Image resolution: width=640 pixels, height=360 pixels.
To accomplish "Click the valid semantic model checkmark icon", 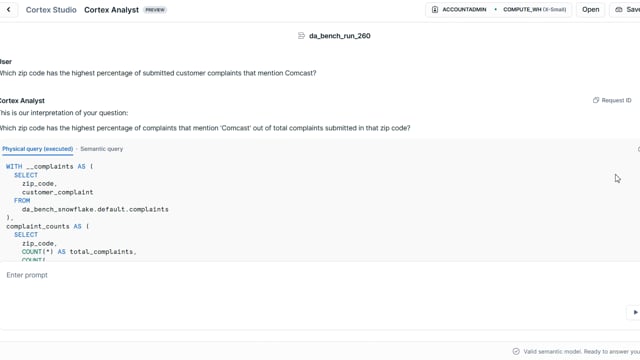I will click(516, 351).
